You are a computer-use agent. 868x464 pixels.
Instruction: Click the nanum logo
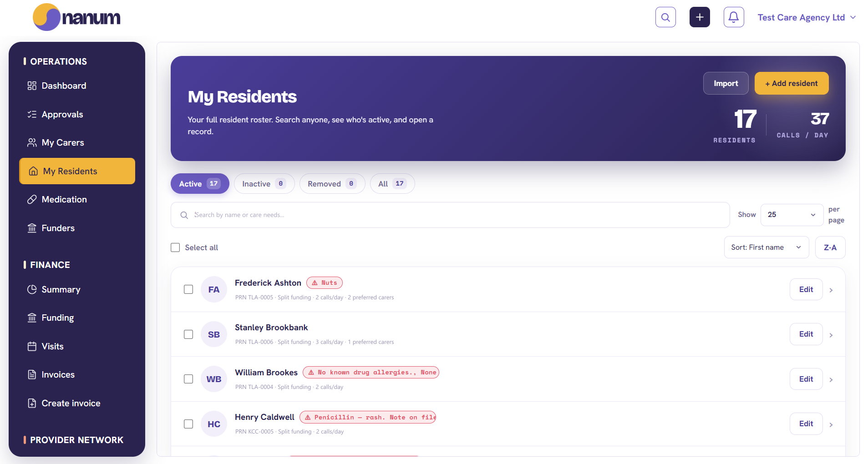[x=76, y=17]
